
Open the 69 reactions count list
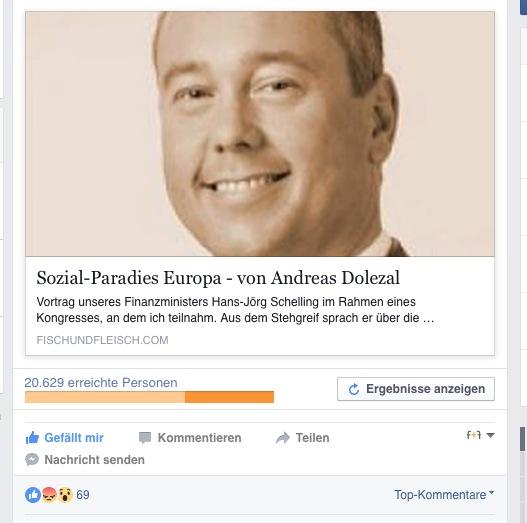pos(83,495)
